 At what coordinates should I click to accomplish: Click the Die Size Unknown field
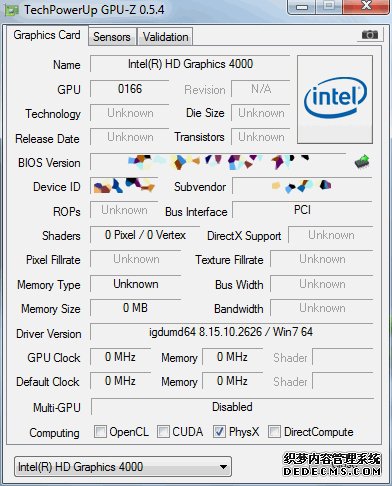click(261, 113)
